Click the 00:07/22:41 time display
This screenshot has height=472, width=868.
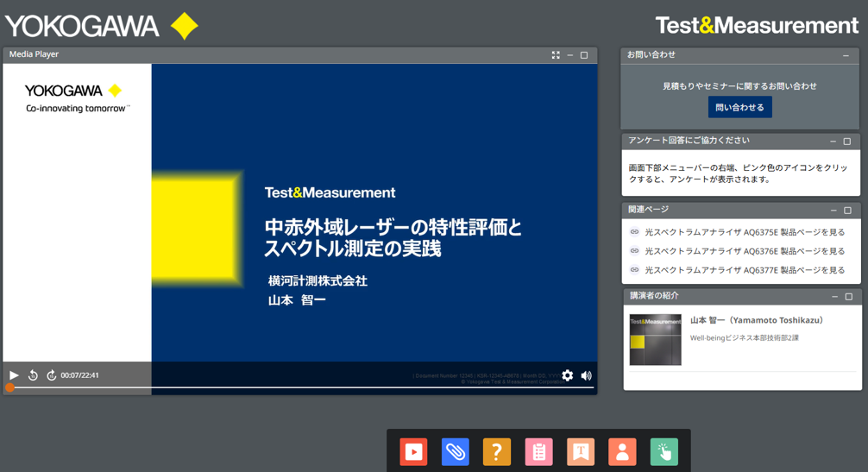[x=79, y=375]
